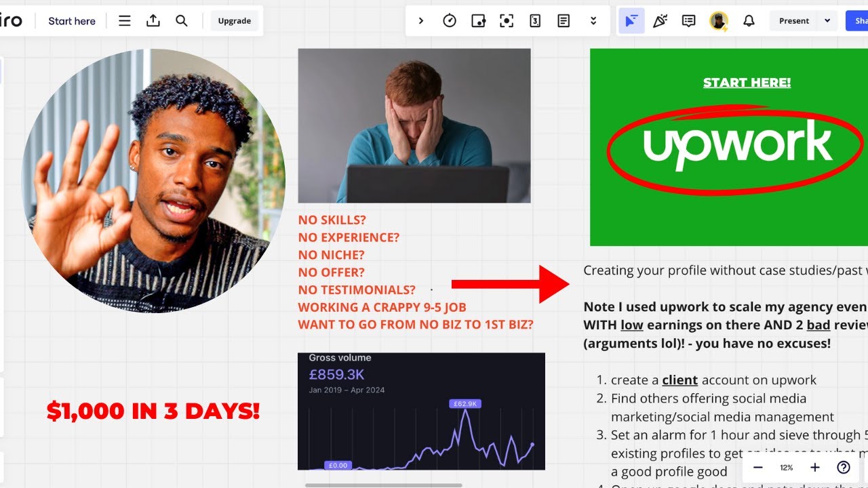Click the horizontal scrollbar at the bottom

click(384, 485)
